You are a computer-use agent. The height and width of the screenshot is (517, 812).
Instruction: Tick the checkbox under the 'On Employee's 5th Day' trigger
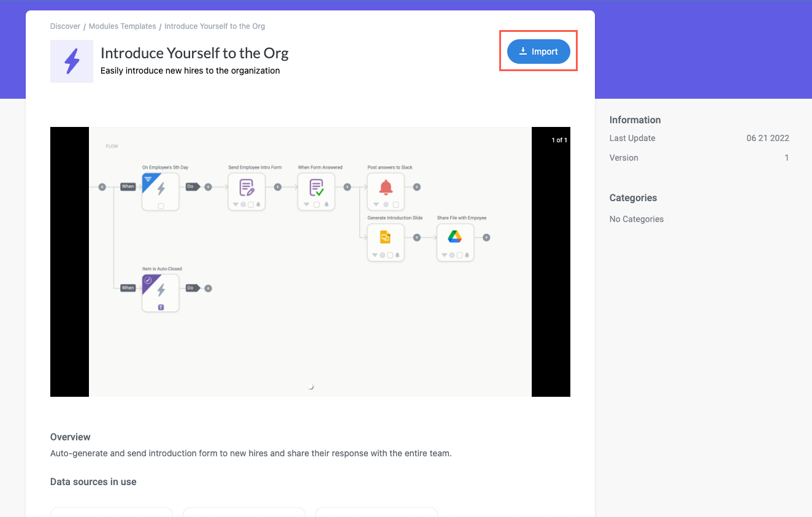coord(161,206)
